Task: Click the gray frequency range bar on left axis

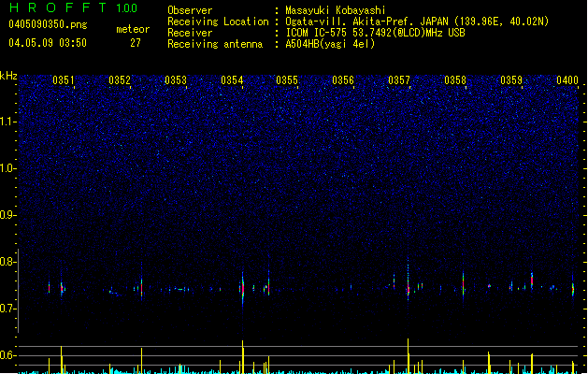Action: 19,291
